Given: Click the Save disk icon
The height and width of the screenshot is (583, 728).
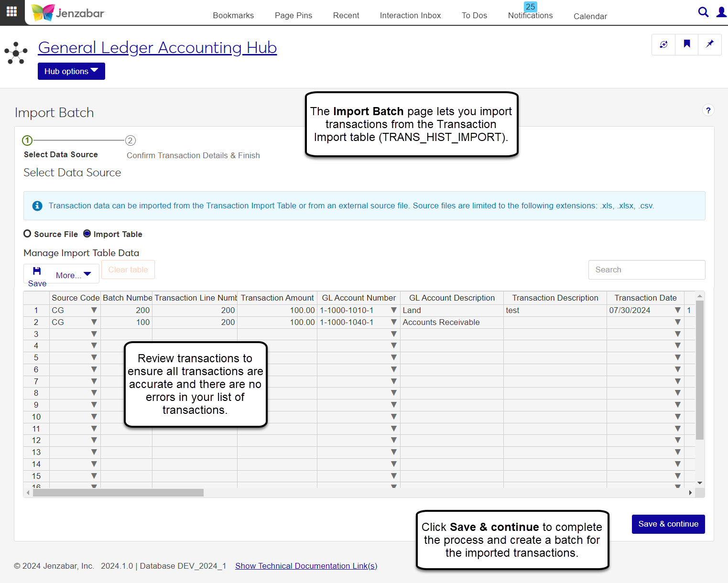Looking at the screenshot, I should click(37, 271).
